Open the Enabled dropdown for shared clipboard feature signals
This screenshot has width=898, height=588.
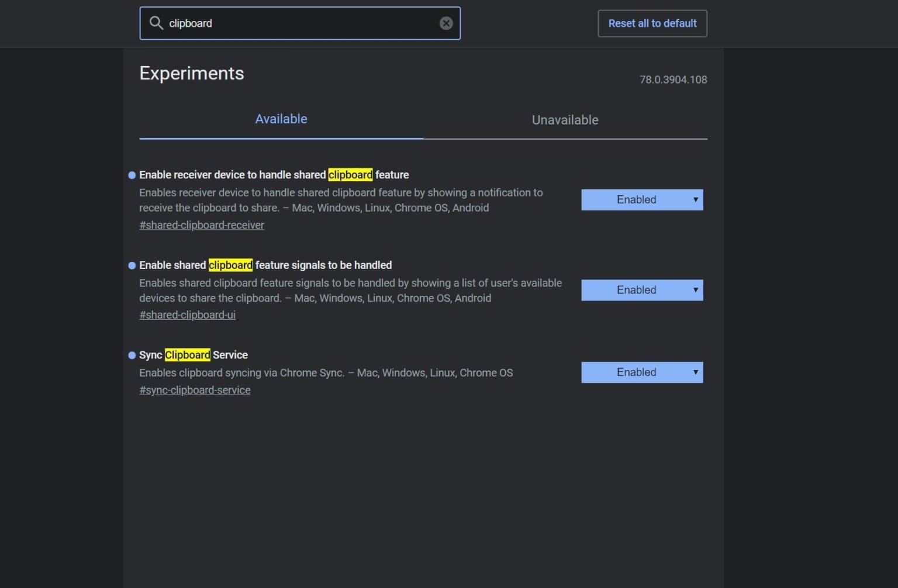[x=641, y=290]
